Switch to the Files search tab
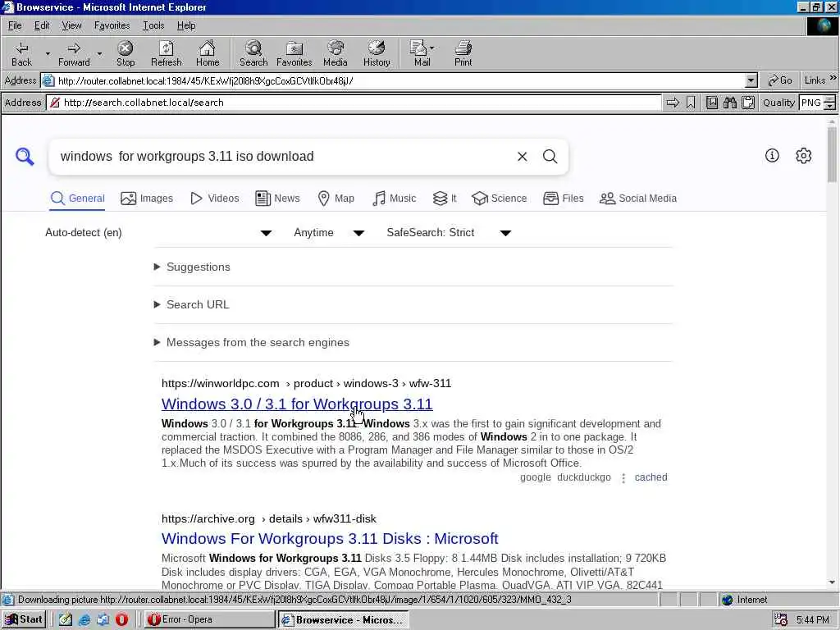The width and height of the screenshot is (840, 630). (563, 199)
